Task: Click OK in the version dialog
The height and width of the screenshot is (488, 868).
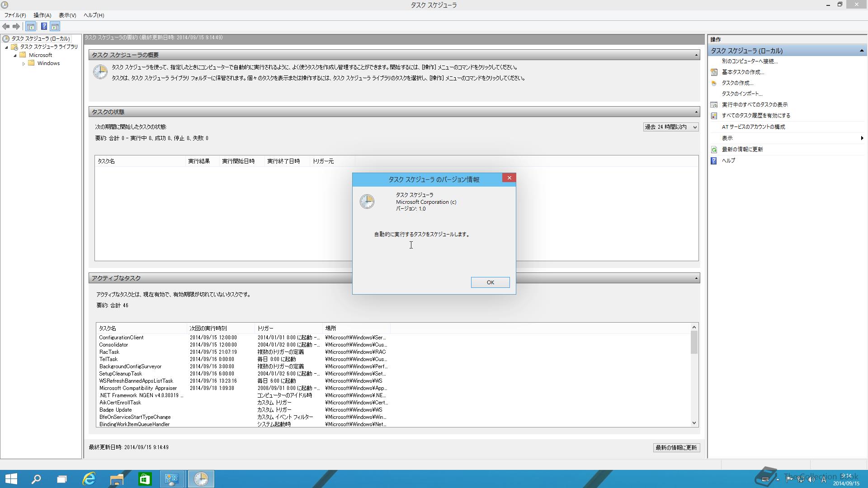Action: click(490, 282)
